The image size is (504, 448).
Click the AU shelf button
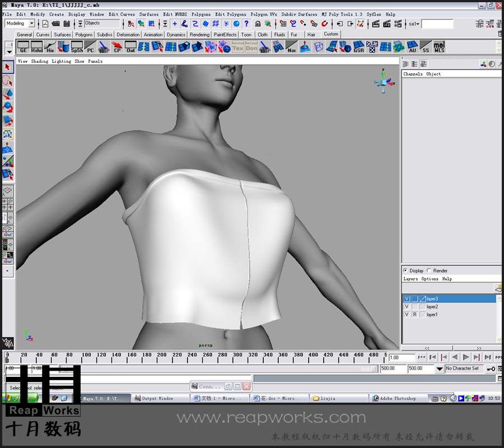[x=412, y=47]
